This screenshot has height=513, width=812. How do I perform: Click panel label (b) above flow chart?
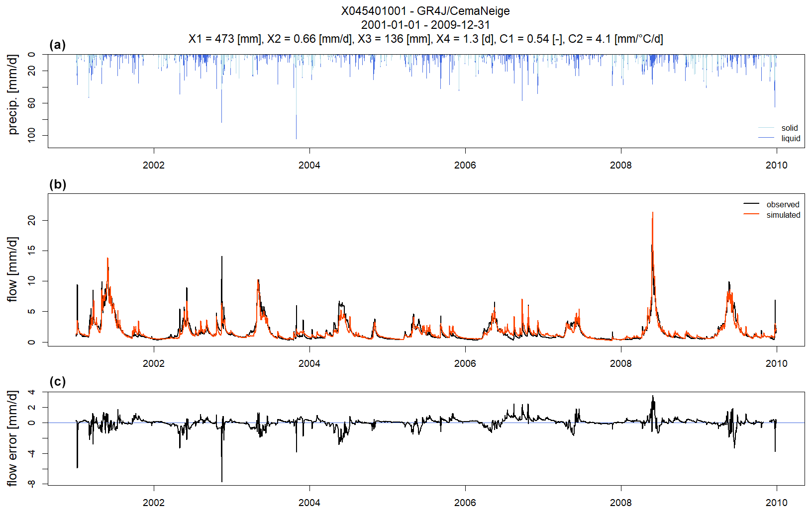tap(58, 184)
